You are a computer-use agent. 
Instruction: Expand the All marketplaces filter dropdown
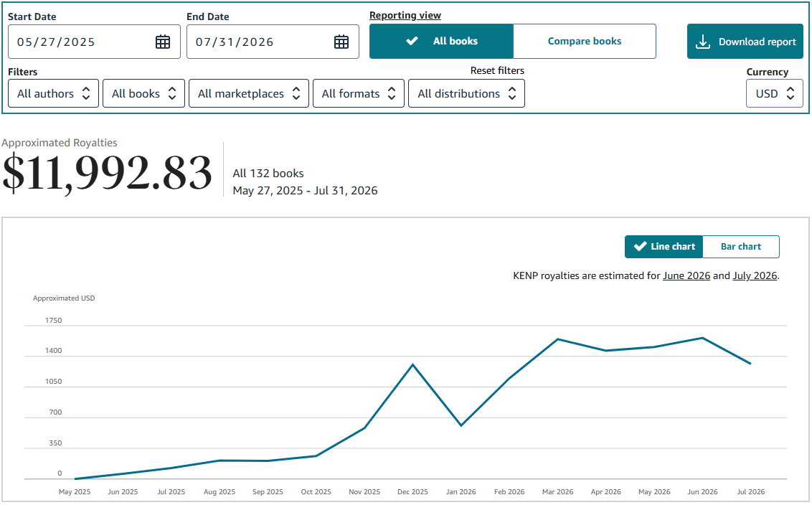click(x=249, y=94)
